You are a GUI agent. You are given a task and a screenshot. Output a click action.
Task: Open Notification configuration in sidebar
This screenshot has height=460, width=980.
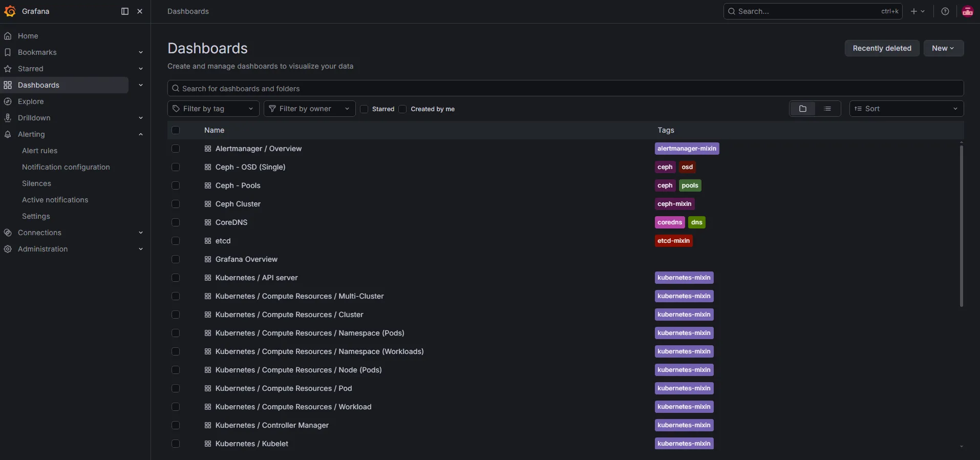66,167
